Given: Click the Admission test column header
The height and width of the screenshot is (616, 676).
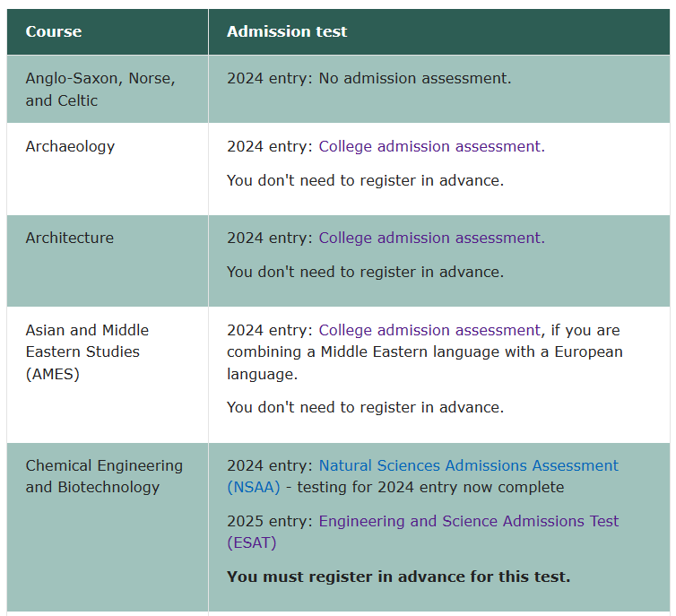Looking at the screenshot, I should coord(439,32).
